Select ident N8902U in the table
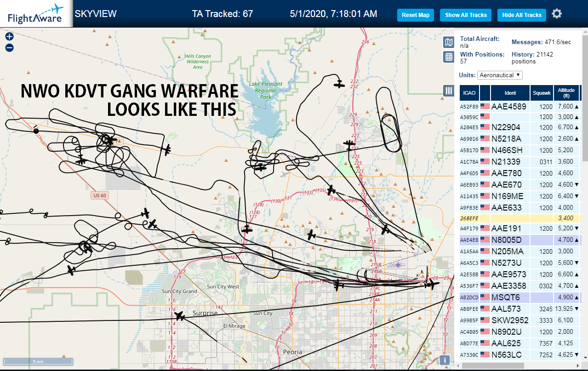The height and width of the screenshot is (371, 588). tap(507, 332)
